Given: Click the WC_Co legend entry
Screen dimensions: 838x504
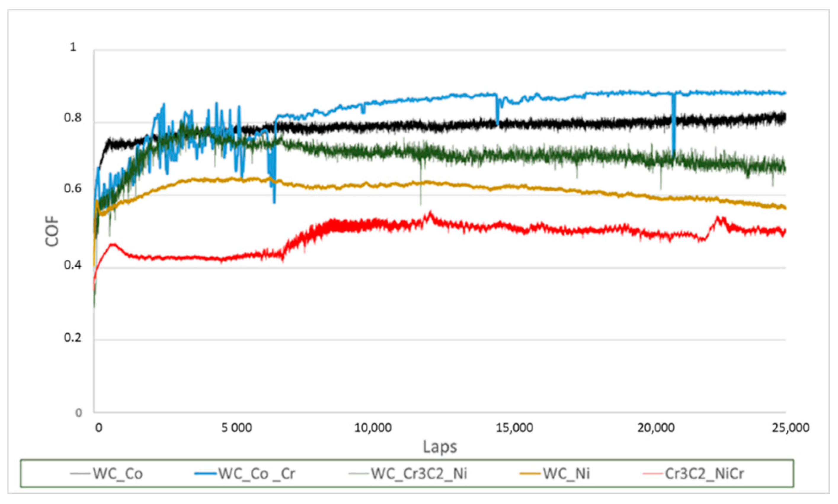Looking at the screenshot, I should (x=118, y=474).
